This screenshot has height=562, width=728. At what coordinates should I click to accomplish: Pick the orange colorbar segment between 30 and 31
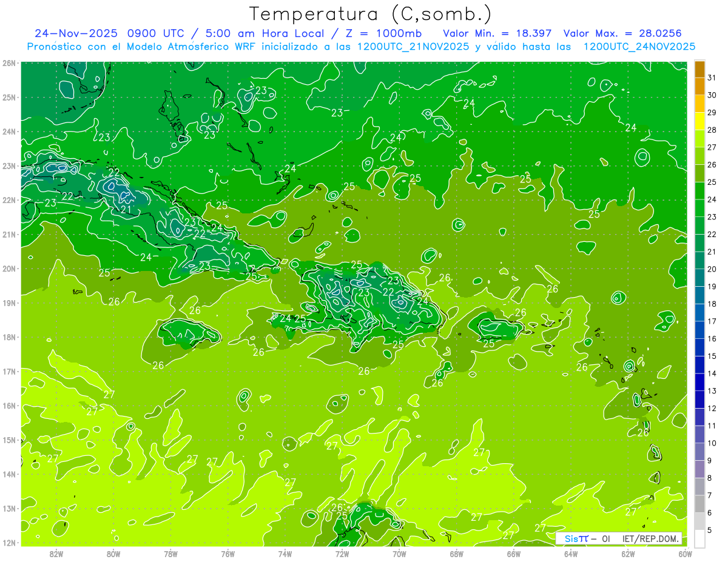click(699, 87)
